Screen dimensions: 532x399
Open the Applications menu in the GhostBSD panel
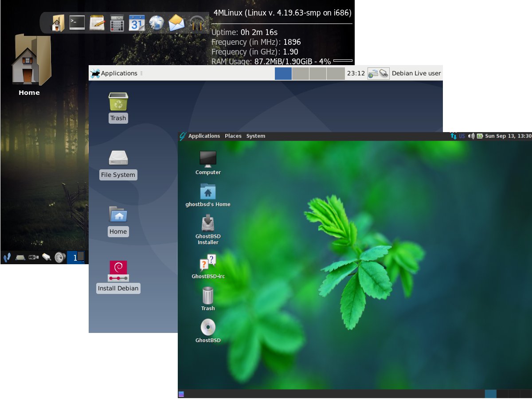(204, 136)
